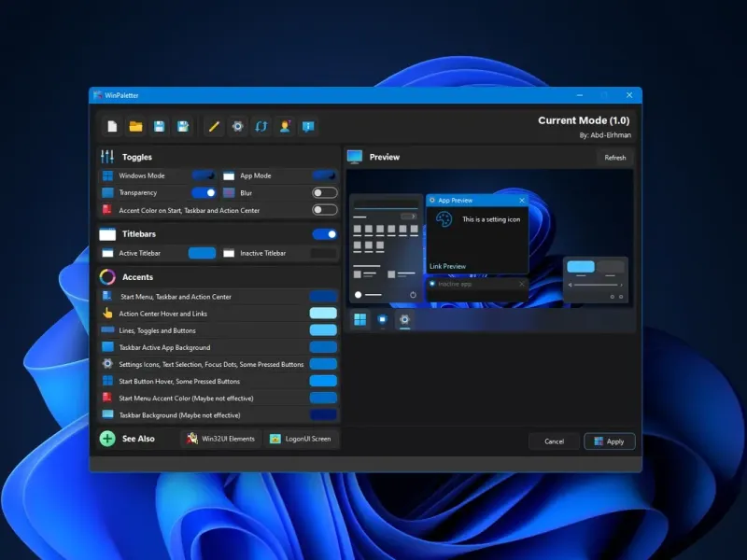Click the Toggles sliders header icon
Screen dimensions: 747x560
coord(107,156)
